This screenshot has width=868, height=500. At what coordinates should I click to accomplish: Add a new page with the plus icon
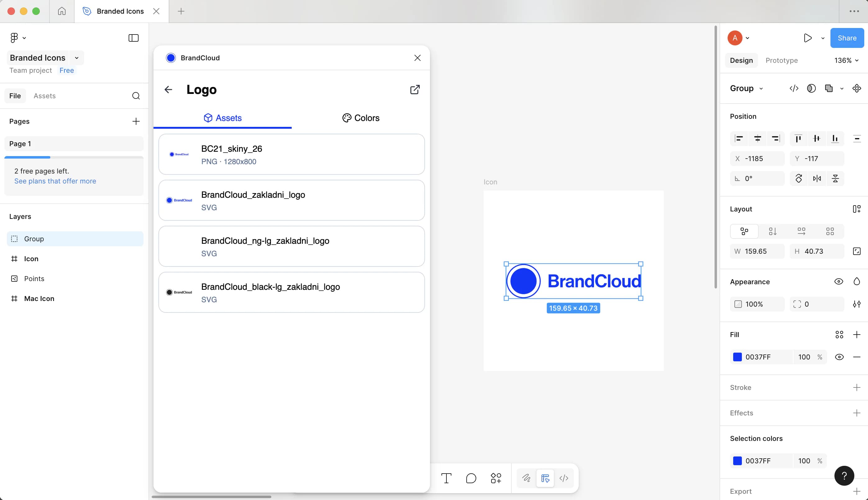click(136, 121)
